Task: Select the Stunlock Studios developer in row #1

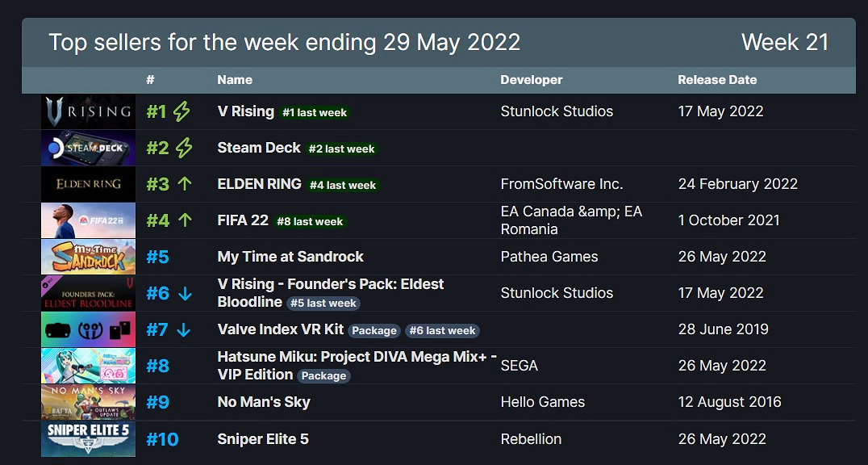Action: point(557,111)
